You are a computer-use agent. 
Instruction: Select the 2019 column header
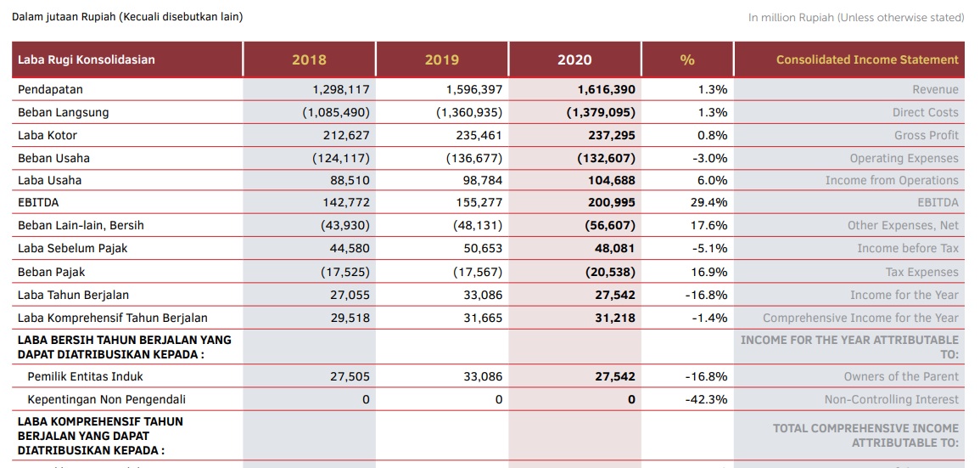442,59
